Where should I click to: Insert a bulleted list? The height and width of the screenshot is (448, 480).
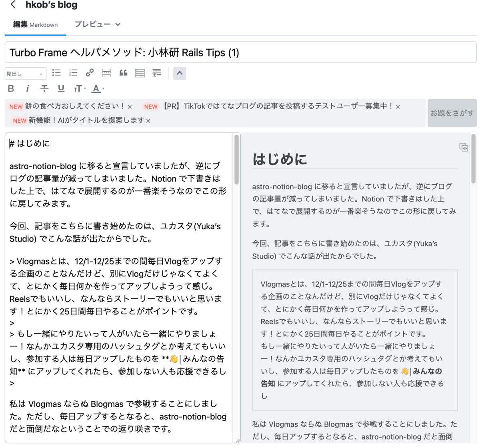click(56, 73)
